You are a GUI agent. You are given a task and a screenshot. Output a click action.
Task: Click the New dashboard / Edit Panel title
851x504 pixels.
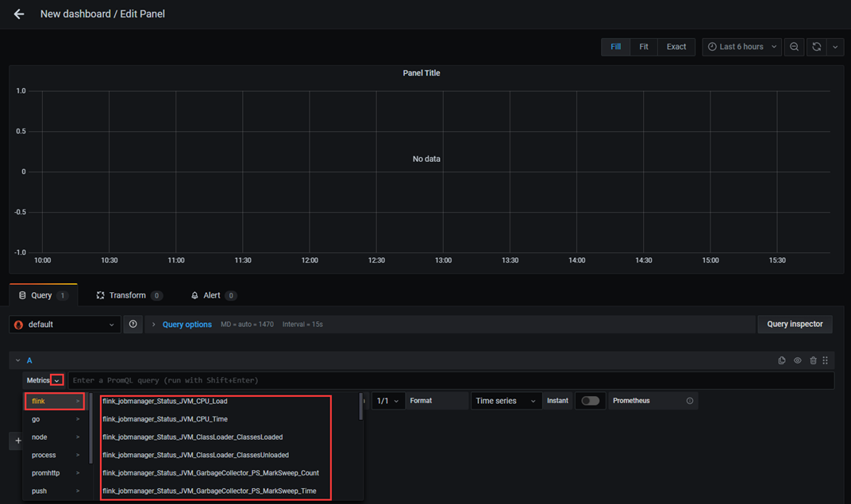(x=102, y=14)
